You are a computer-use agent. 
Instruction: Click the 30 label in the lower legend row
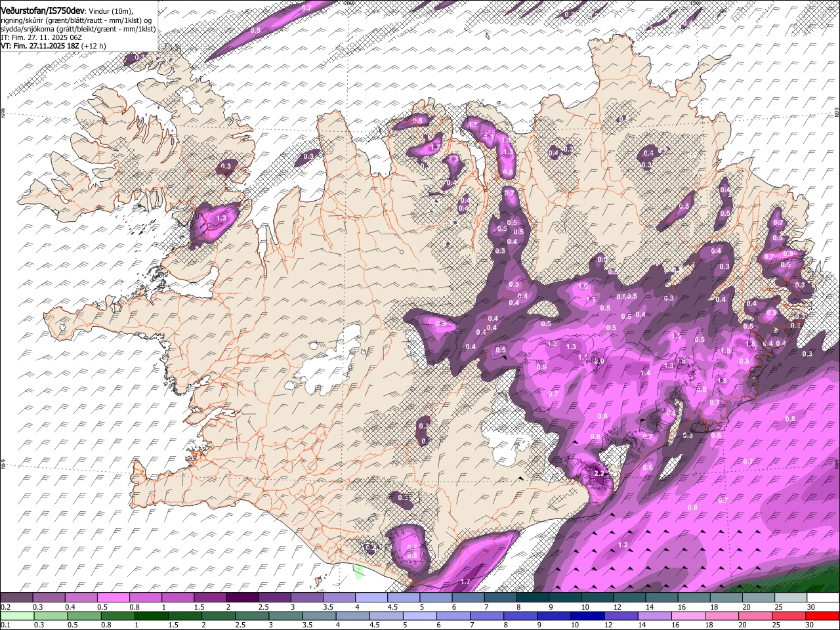810,625
